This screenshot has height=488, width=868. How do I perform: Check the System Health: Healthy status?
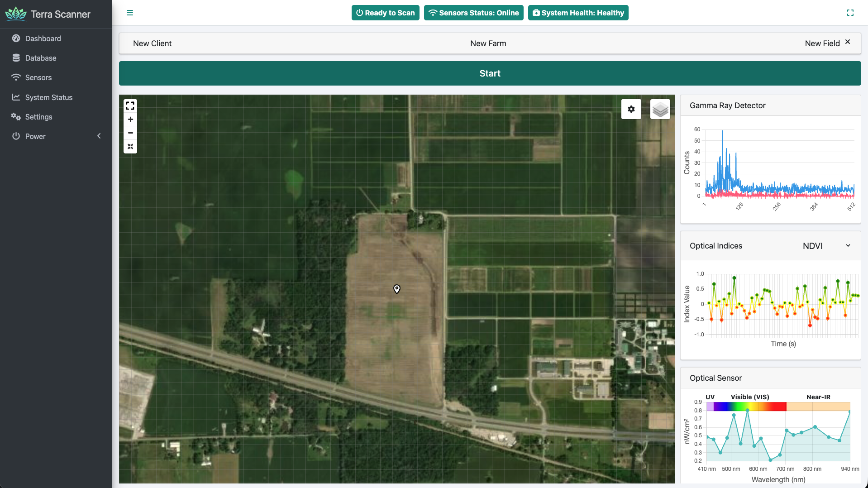click(578, 13)
